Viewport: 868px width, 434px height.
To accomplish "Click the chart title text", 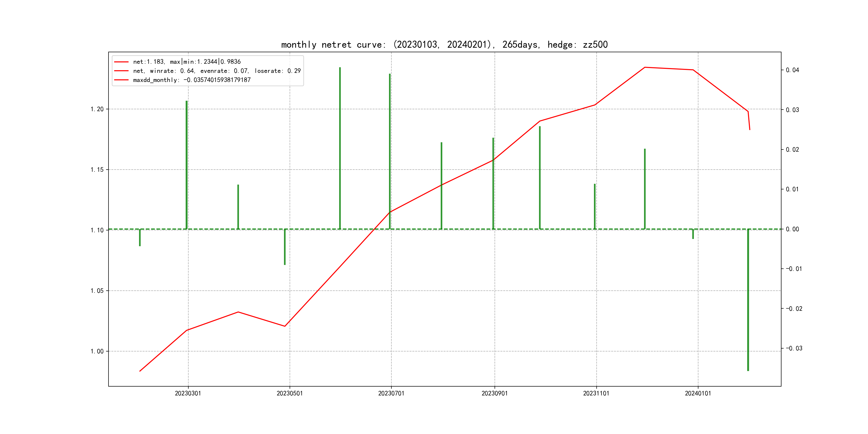I will (x=444, y=44).
